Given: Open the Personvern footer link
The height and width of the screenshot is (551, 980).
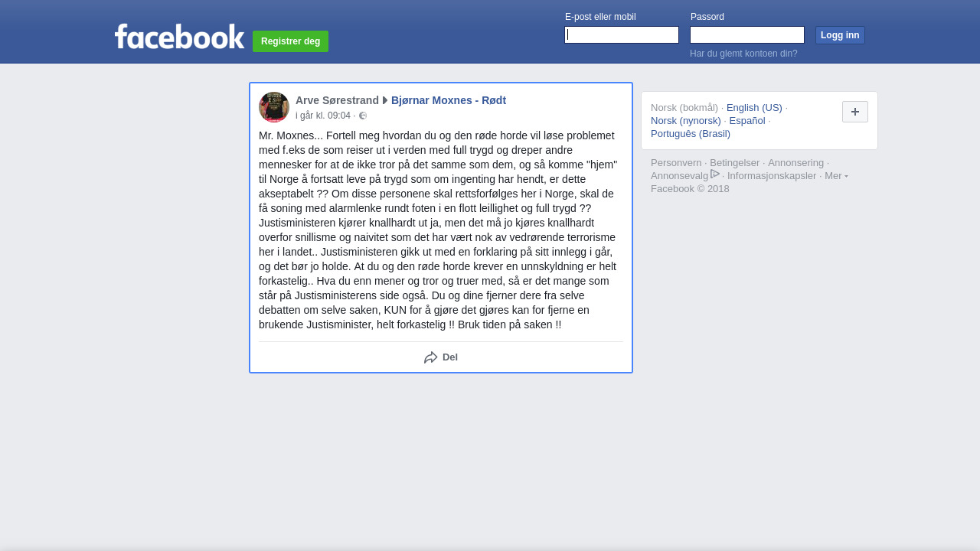Looking at the screenshot, I should tap(676, 162).
